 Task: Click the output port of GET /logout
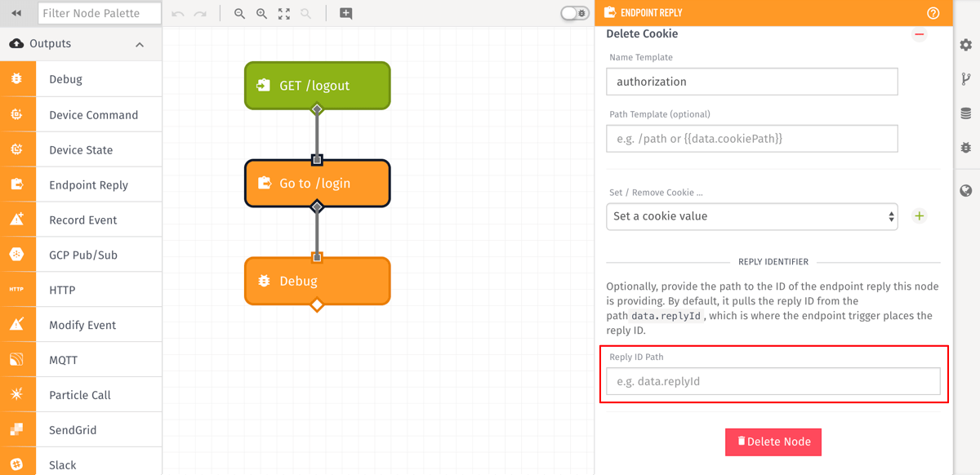(318, 109)
